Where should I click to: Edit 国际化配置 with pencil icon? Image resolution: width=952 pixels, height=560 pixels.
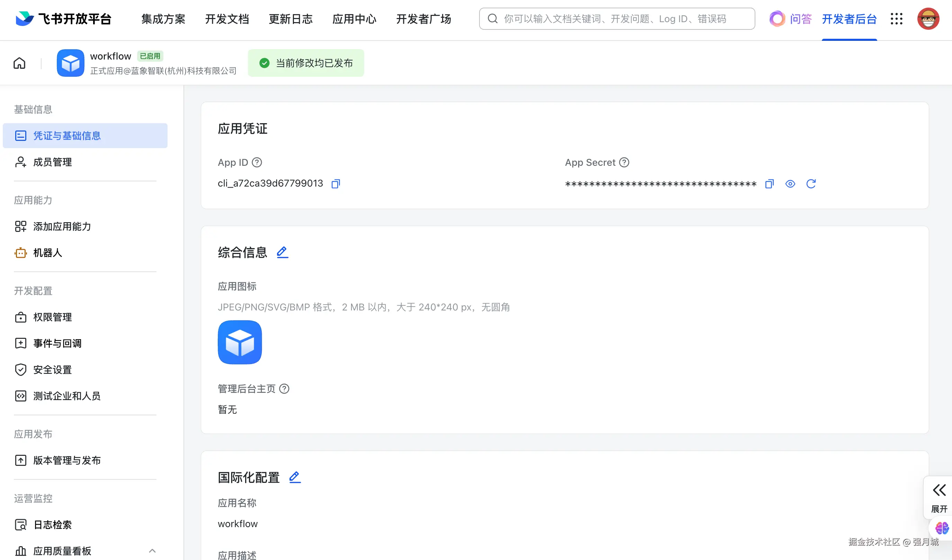(295, 477)
